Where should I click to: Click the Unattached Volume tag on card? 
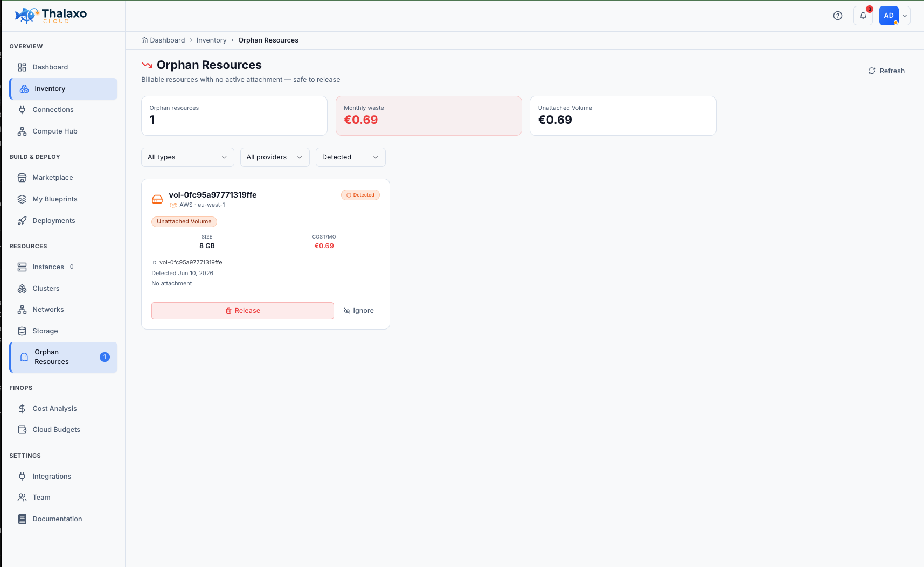tap(184, 221)
